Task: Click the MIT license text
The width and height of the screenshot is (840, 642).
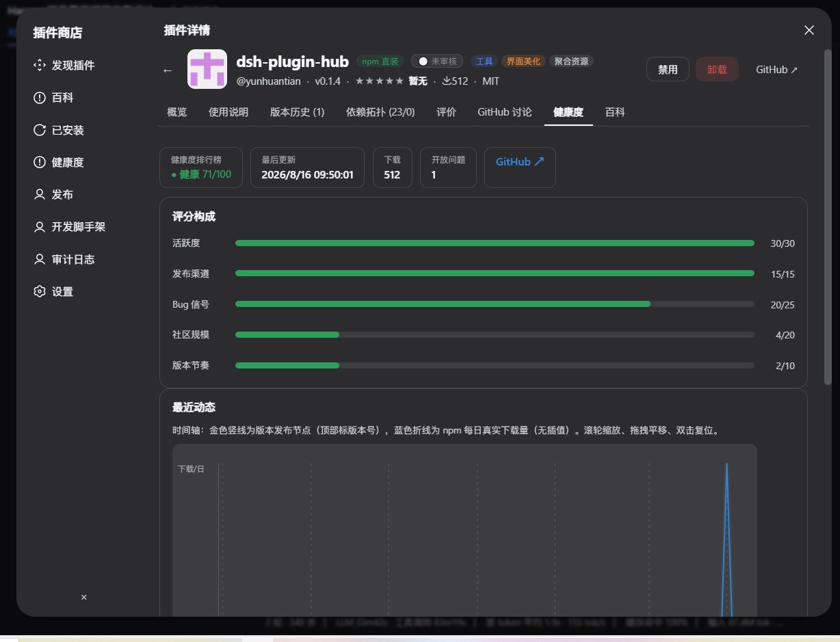Action: coord(490,81)
